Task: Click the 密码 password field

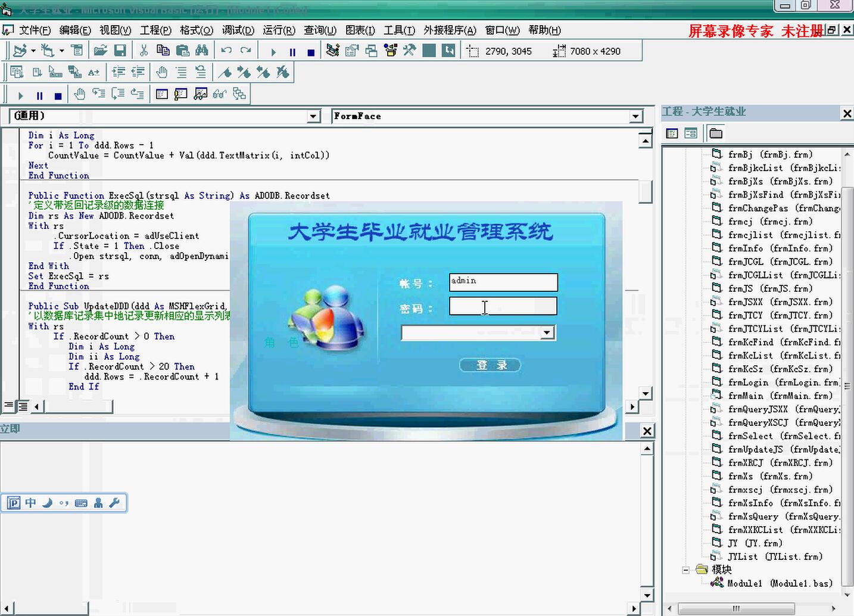Action: pos(503,306)
